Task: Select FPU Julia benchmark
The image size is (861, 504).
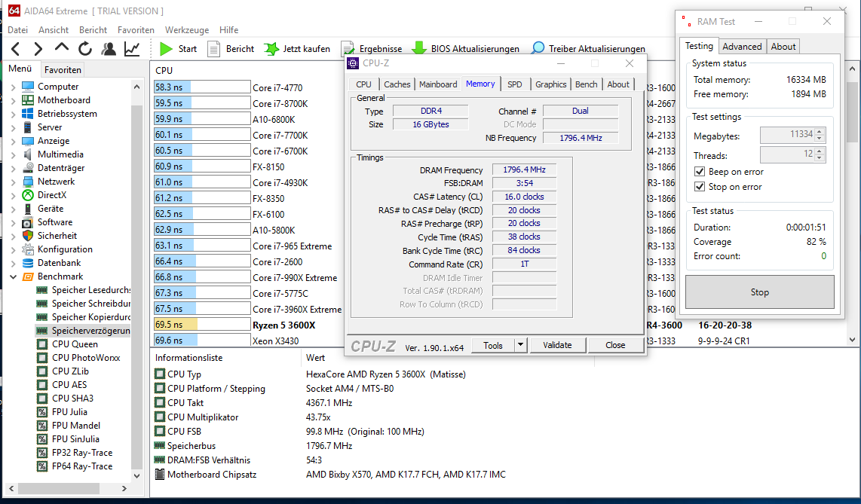Action: [x=69, y=412]
